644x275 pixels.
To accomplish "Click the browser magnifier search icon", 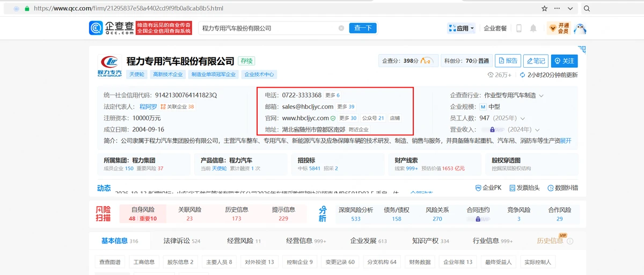I will tap(587, 9).
